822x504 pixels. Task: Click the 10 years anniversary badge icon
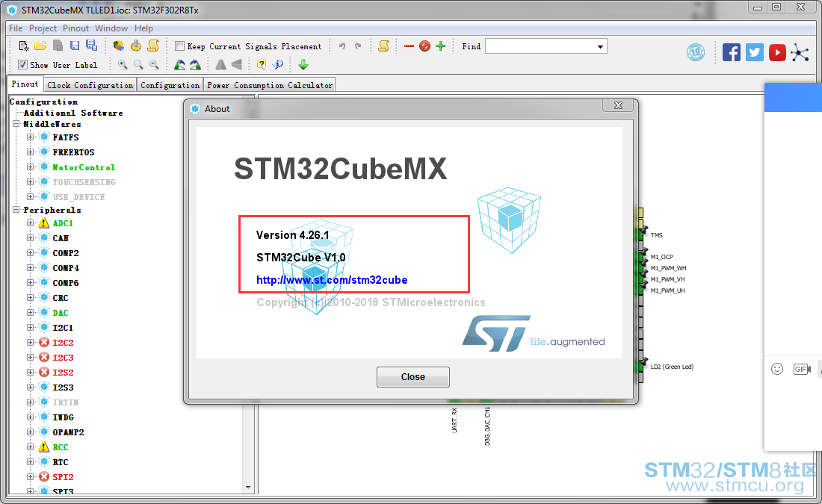696,52
